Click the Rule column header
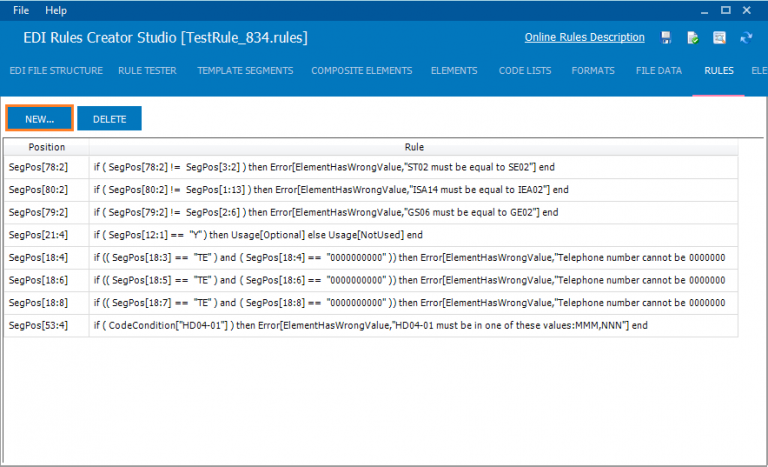 tap(413, 147)
